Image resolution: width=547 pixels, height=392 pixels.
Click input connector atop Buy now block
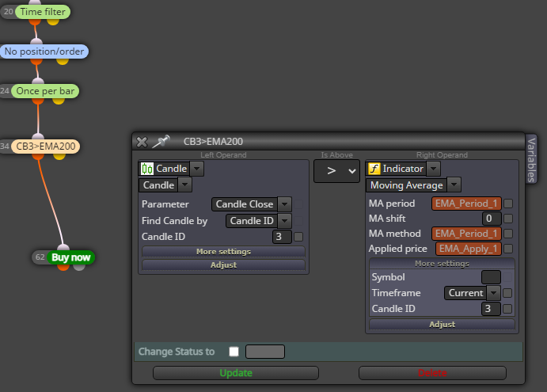(x=63, y=248)
